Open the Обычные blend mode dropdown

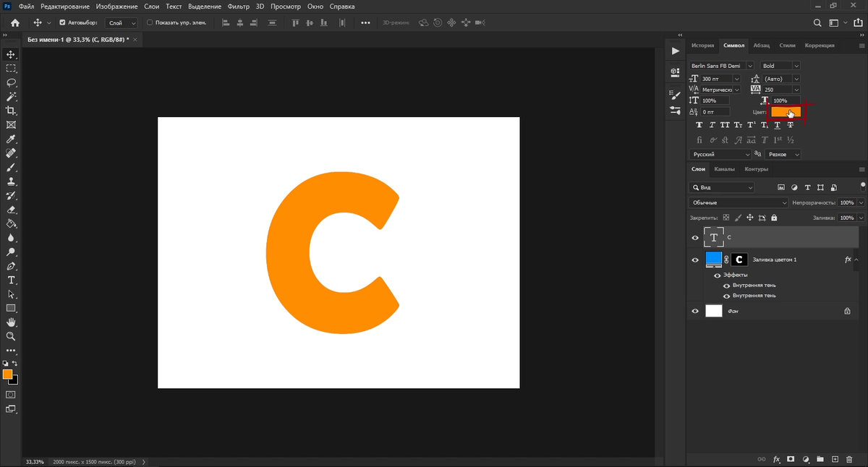coord(739,203)
